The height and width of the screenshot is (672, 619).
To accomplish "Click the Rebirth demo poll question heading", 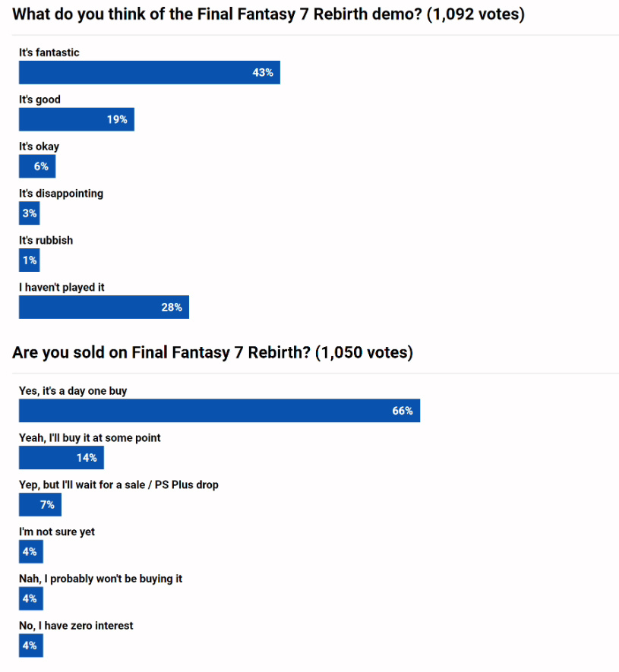I will pos(268,14).
